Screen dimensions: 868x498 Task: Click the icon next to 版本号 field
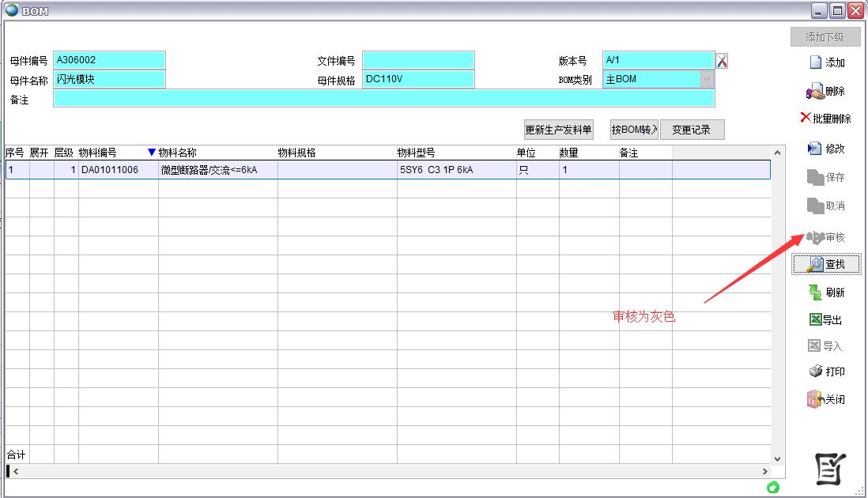tap(722, 61)
